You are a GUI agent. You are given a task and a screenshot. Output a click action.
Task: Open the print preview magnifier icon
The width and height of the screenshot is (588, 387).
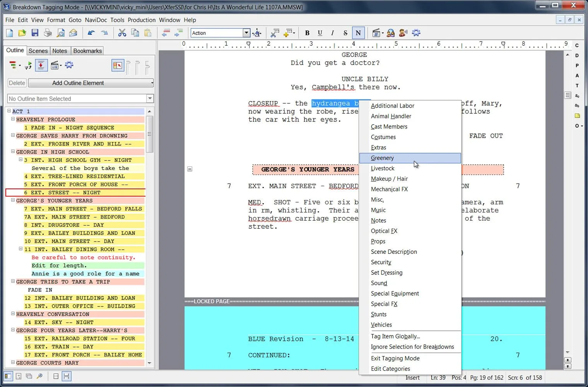coord(61,33)
